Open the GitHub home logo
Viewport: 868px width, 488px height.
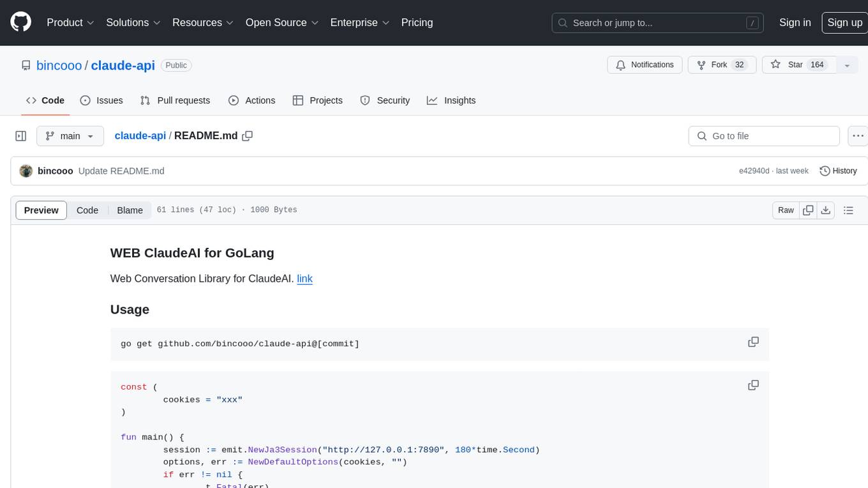20,22
